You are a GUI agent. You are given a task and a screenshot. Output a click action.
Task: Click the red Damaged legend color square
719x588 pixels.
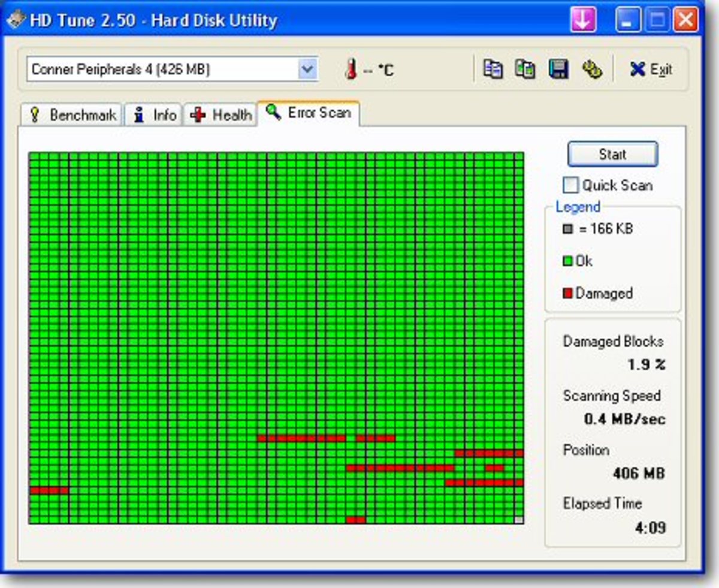pos(566,293)
